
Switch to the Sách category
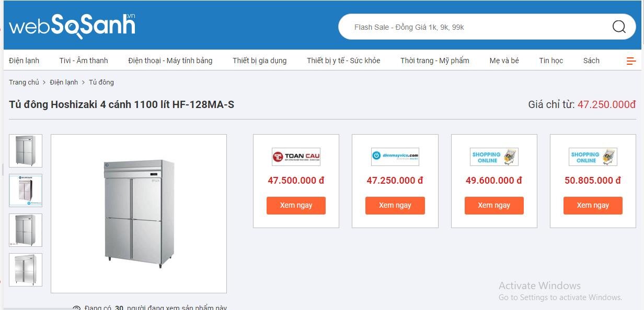click(591, 61)
